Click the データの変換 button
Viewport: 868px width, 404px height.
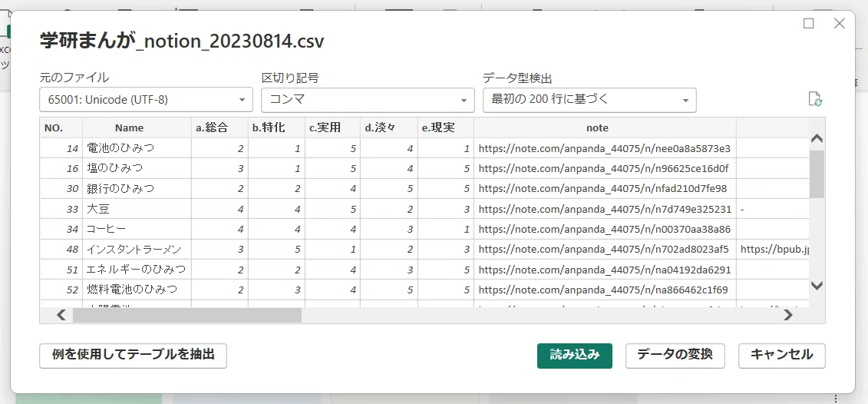pos(675,356)
